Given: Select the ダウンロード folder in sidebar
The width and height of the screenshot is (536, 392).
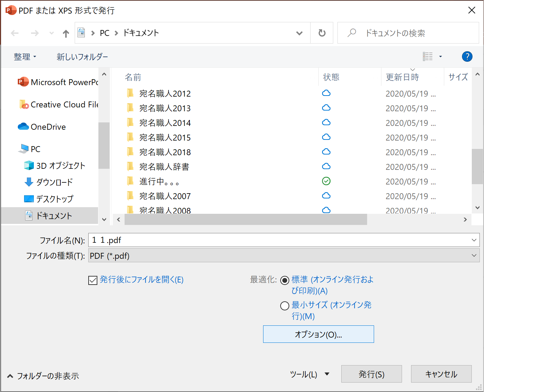Looking at the screenshot, I should coord(54,182).
